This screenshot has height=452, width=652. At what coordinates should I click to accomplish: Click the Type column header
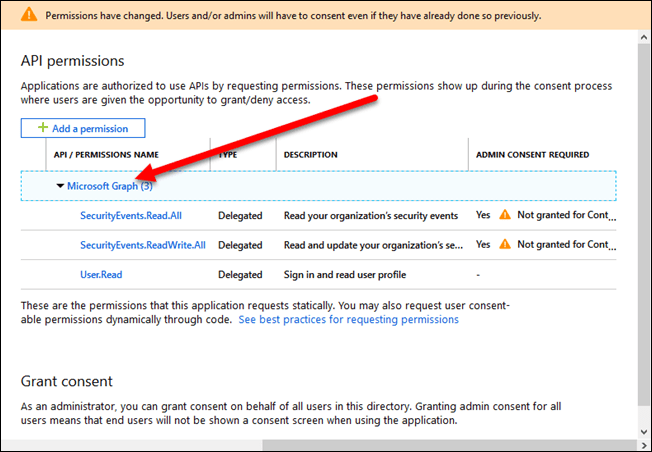coord(228,155)
